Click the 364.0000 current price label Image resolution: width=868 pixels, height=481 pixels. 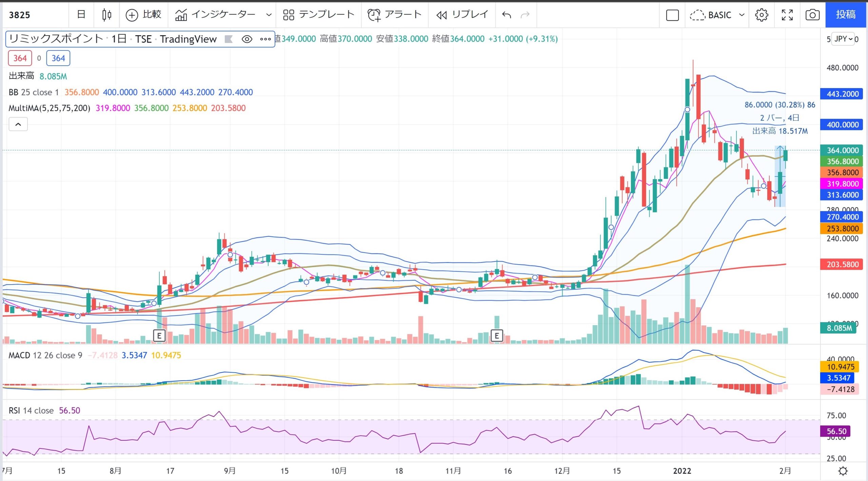coord(842,150)
